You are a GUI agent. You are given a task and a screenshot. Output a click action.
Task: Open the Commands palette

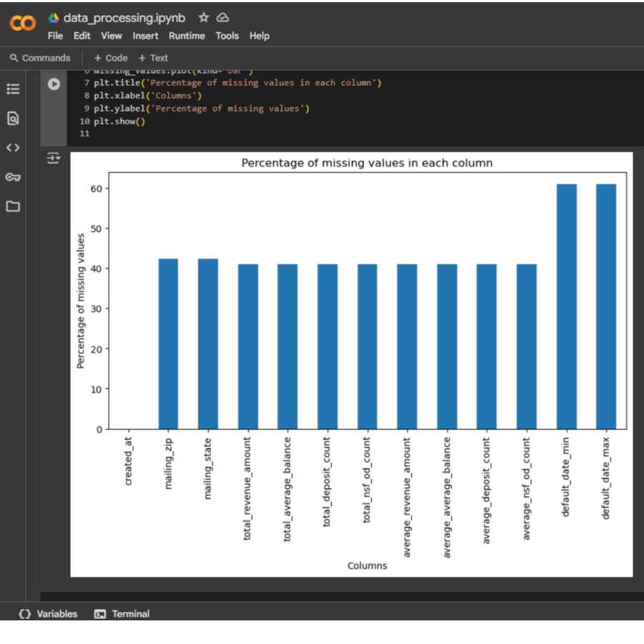(x=40, y=58)
